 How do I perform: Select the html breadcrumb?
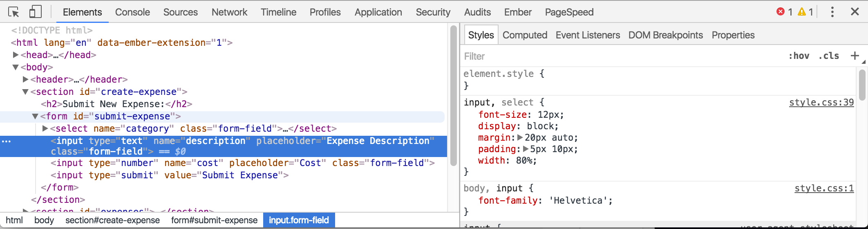(x=14, y=220)
